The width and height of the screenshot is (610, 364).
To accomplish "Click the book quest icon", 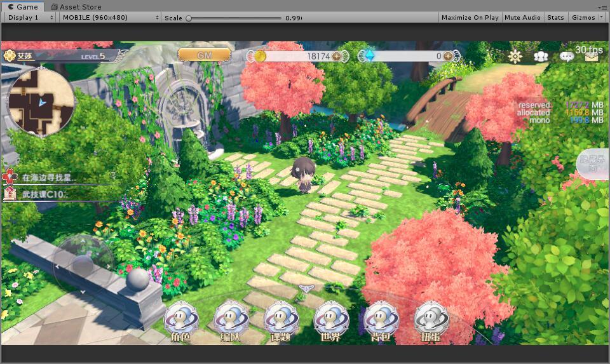I will pyautogui.click(x=10, y=194).
